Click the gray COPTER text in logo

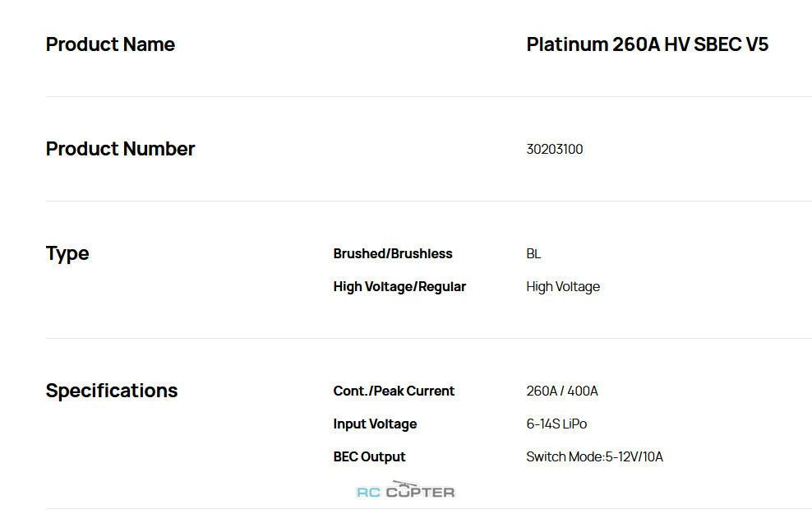(x=421, y=493)
